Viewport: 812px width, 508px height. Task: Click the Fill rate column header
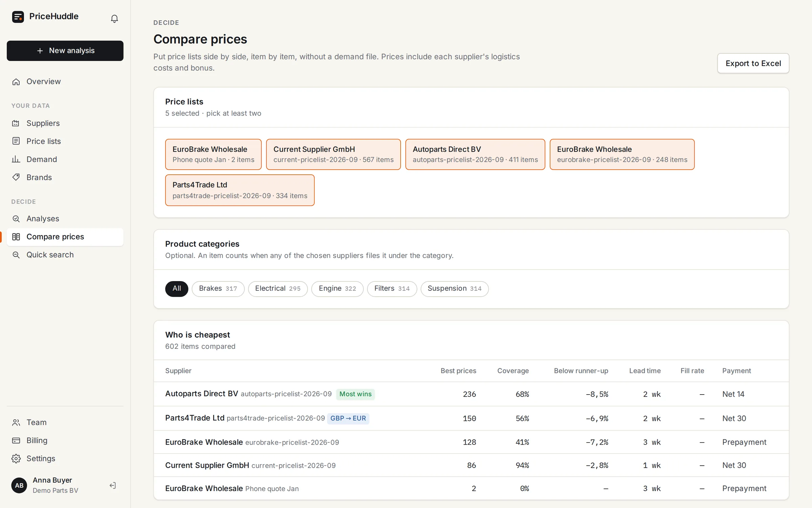click(692, 371)
